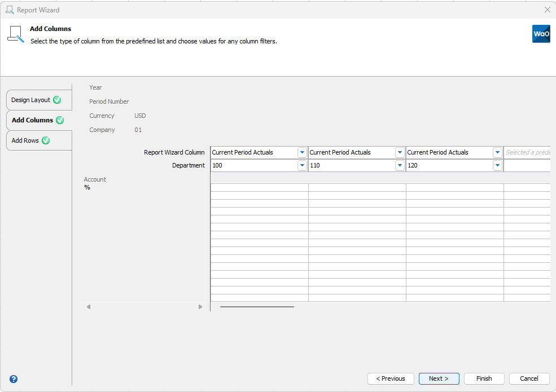
Task: Click left scroll arrow under Account panel
Action: [89, 307]
